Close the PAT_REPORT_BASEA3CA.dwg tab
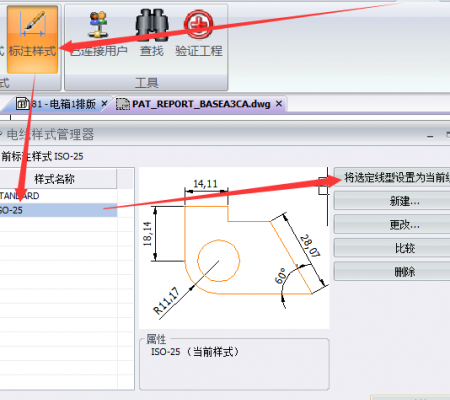Screen dimensions: 450x400 [279, 104]
